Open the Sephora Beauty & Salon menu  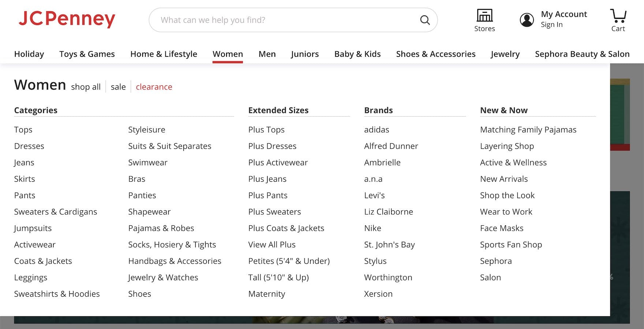pos(582,54)
